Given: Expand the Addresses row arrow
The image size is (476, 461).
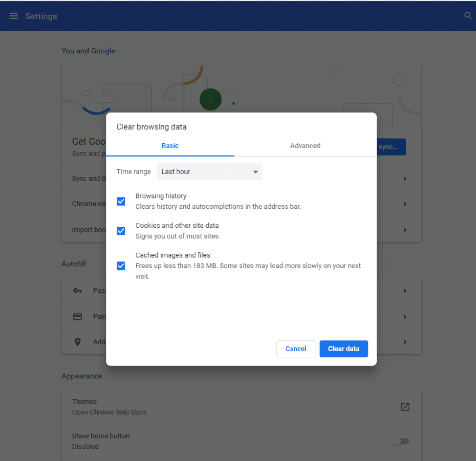Looking at the screenshot, I should (x=405, y=342).
